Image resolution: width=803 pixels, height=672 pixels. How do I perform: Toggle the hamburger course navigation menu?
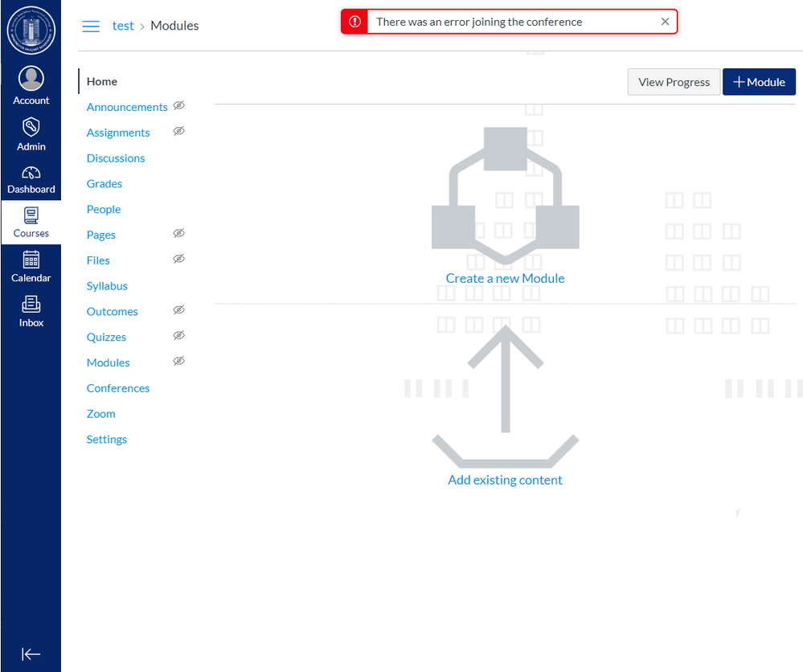tap(92, 26)
